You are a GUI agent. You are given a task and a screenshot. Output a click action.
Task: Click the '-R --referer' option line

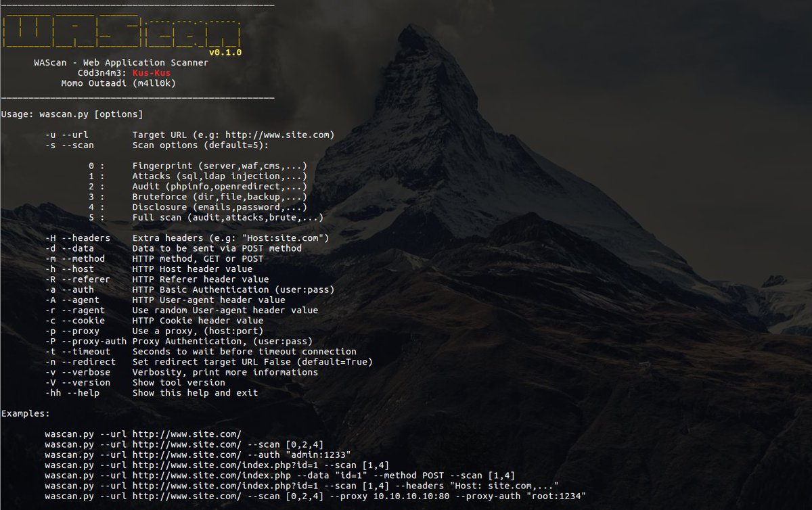157,279
